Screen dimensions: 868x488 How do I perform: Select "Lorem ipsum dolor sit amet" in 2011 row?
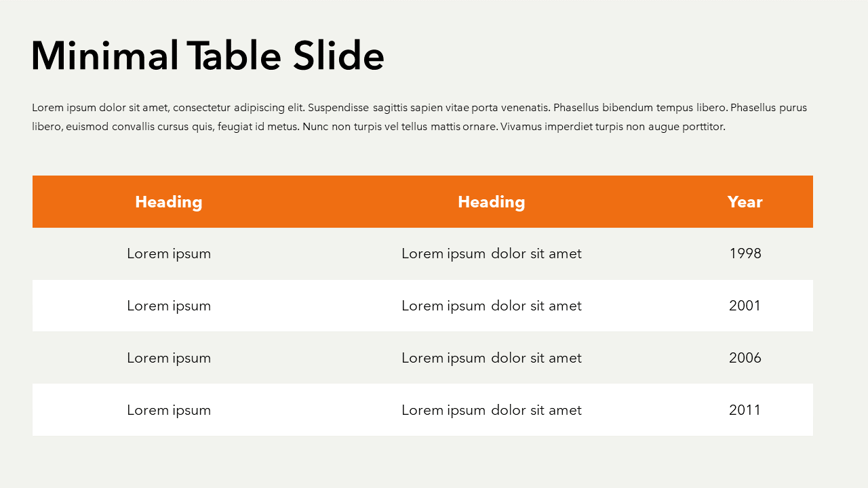click(492, 410)
